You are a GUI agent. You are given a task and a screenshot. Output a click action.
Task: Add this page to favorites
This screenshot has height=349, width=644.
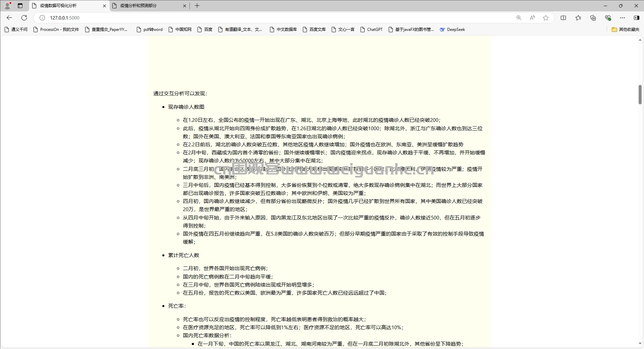pyautogui.click(x=546, y=18)
